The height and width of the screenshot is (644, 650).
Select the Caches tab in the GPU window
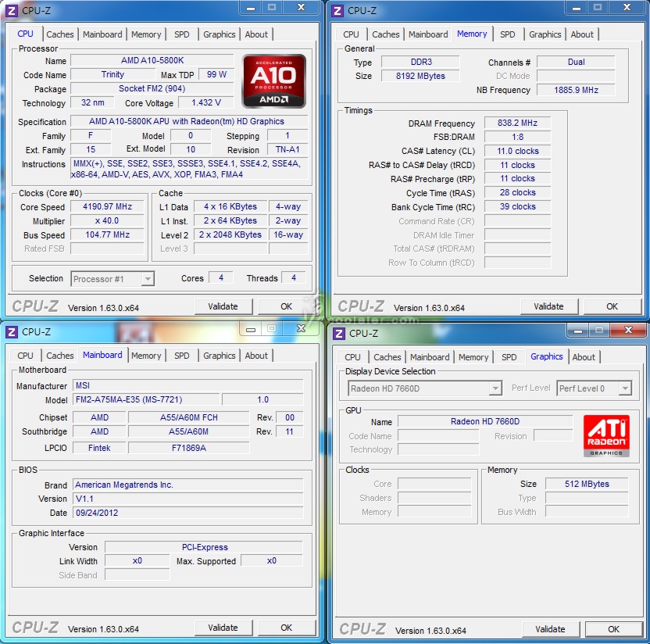coord(387,357)
